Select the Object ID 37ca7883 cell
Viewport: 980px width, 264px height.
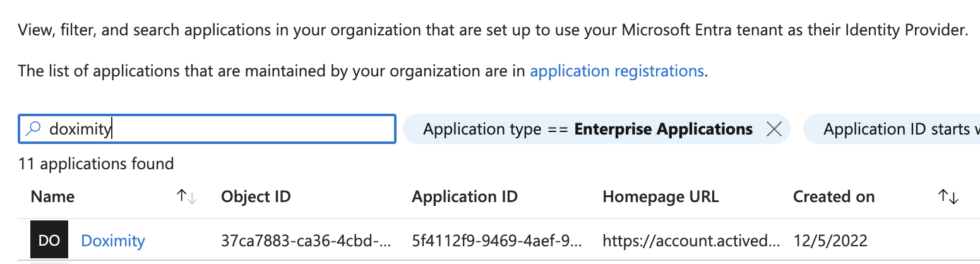(306, 241)
